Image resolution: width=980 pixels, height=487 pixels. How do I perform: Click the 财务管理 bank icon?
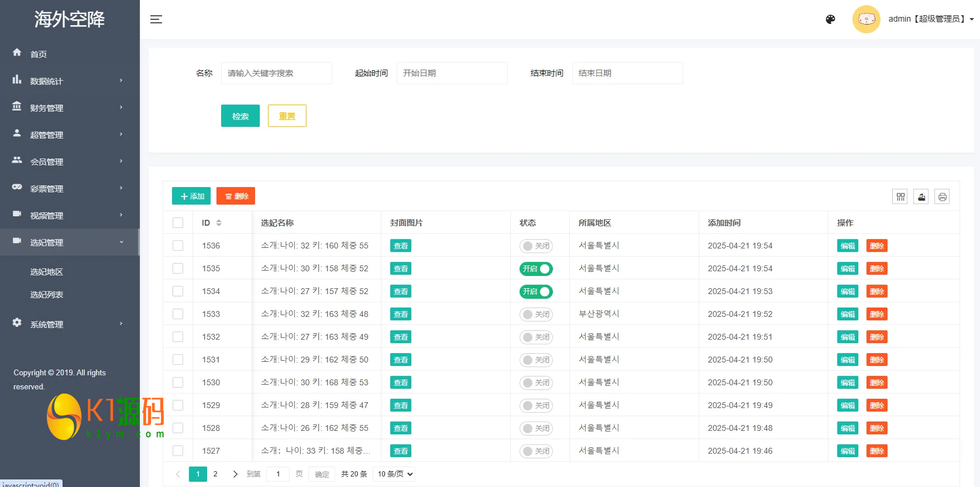coord(17,106)
